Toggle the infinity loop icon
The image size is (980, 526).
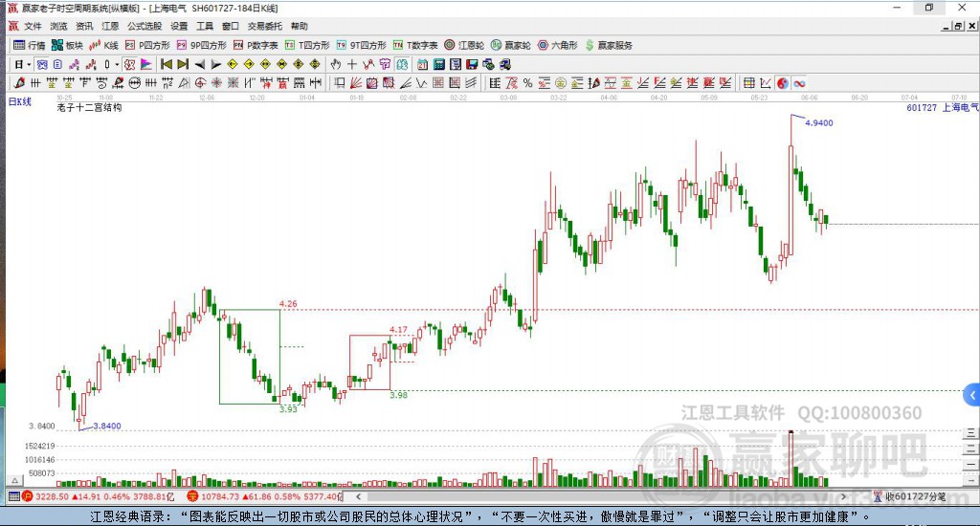799,83
